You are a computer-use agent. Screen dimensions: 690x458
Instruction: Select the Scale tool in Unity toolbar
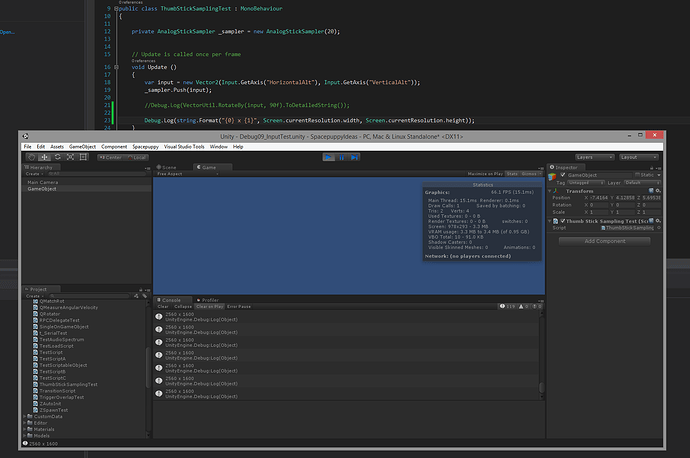(x=69, y=157)
